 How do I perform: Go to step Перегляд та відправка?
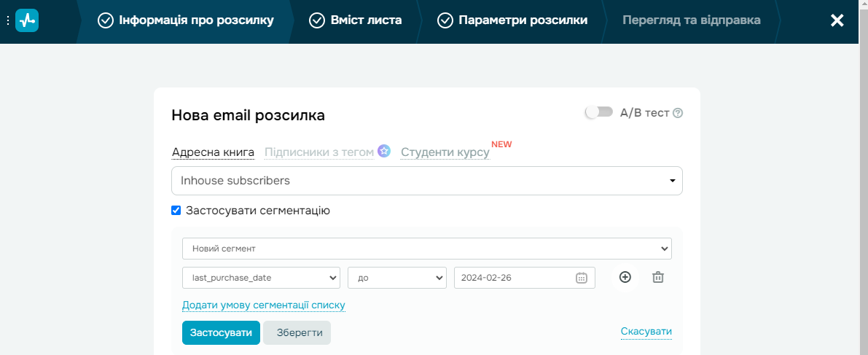[x=692, y=20]
